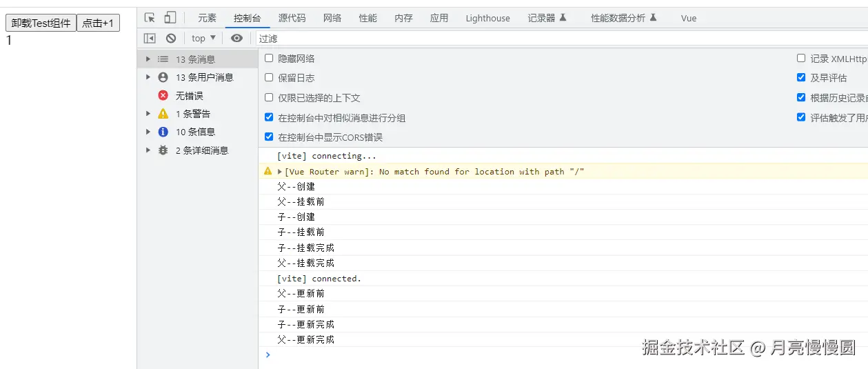Viewport: 868px width, 369px height.
Task: Focus the 过滤 filter input field
Action: click(562, 39)
